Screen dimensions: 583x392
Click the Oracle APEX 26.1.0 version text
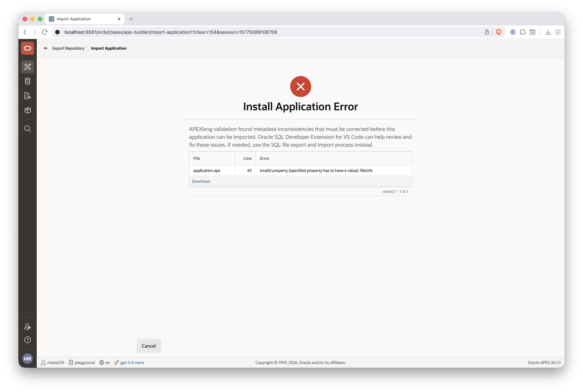coord(544,363)
